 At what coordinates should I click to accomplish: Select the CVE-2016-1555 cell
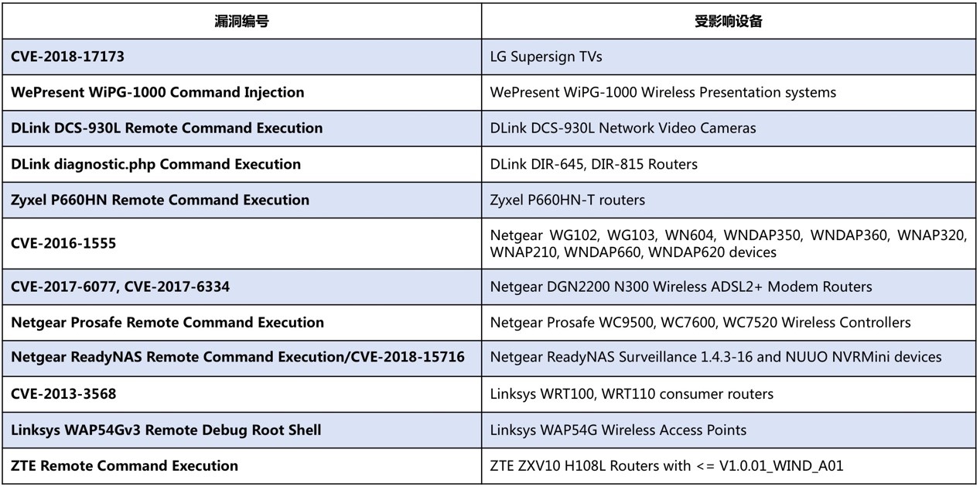point(242,243)
